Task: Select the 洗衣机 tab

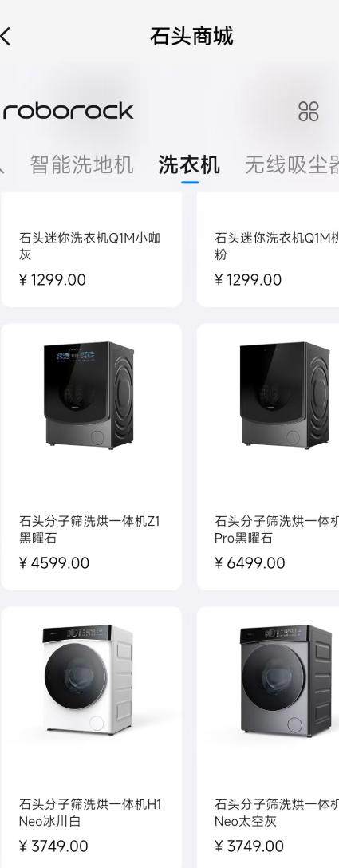Action: [x=189, y=164]
